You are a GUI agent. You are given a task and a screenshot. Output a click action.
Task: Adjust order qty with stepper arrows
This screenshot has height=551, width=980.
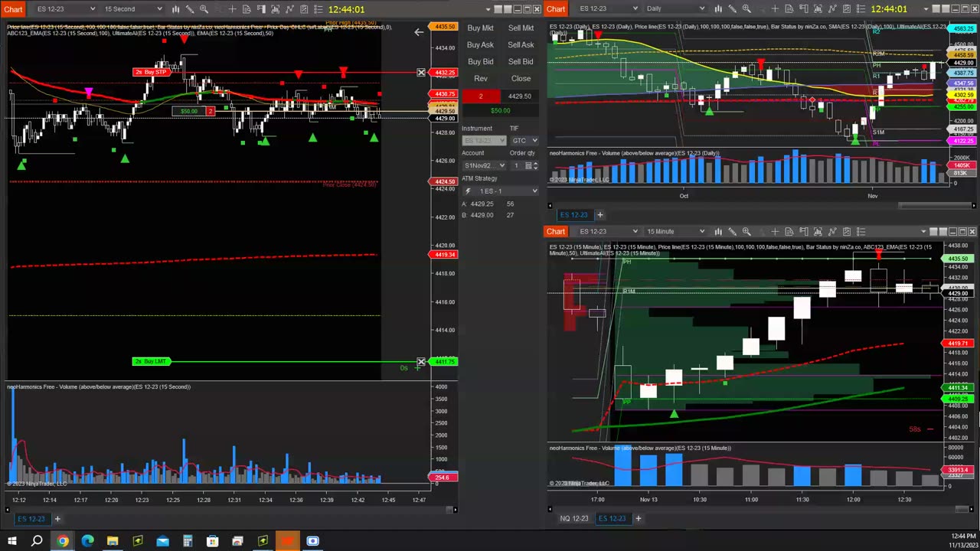[x=537, y=165]
